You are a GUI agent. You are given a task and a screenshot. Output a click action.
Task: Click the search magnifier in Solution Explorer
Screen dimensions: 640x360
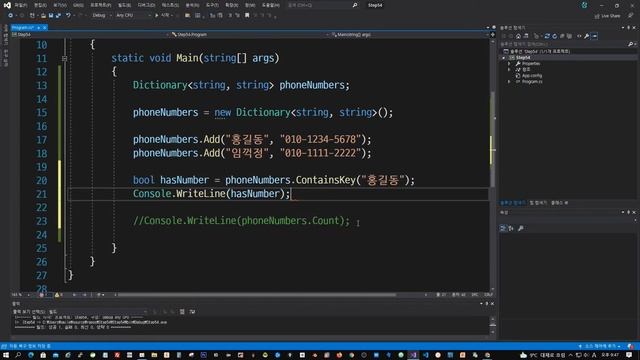[630, 44]
